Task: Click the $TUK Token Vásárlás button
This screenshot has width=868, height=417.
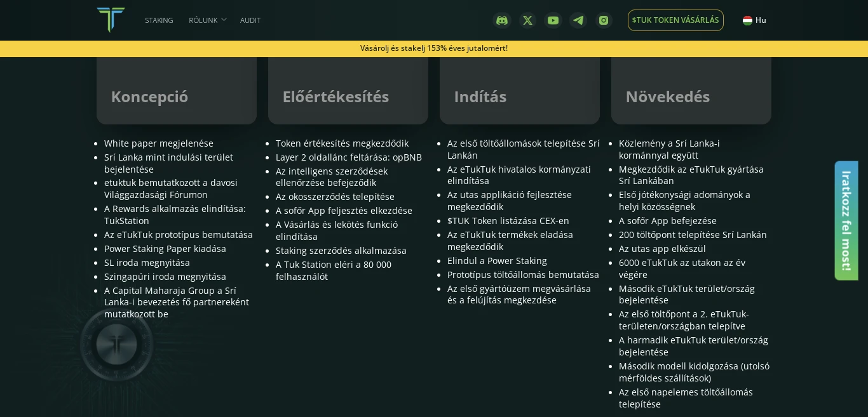Action: 675,20
